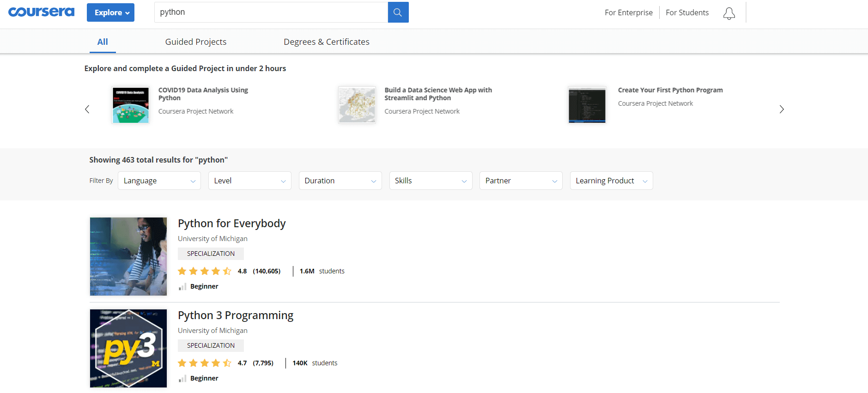Open COVID19 Data Analysis Using Python project
Screen dimensions: 868x393
pyautogui.click(x=203, y=94)
